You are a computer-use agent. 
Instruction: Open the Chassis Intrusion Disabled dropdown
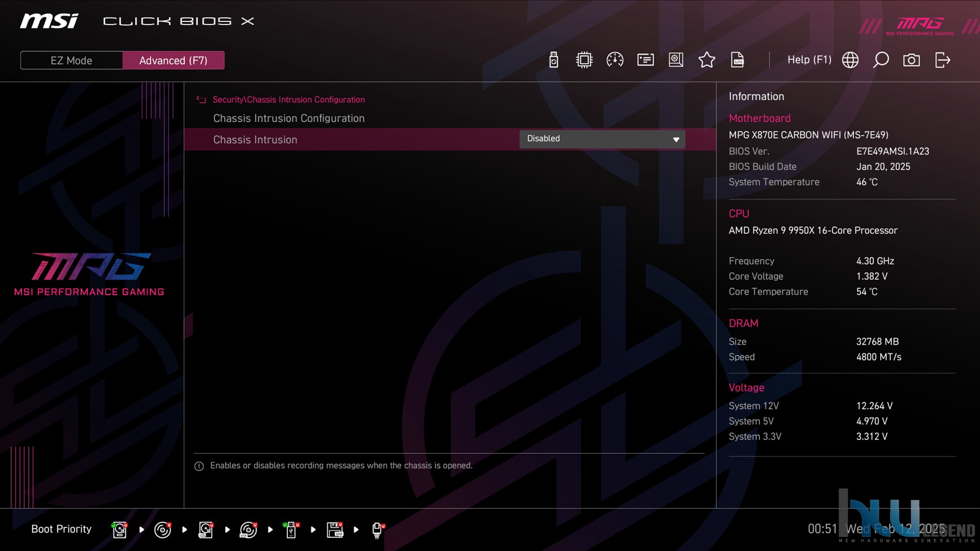[x=602, y=139]
